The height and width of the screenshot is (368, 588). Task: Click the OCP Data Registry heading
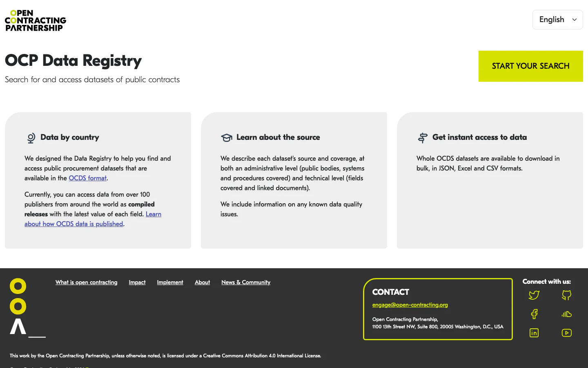pyautogui.click(x=73, y=61)
